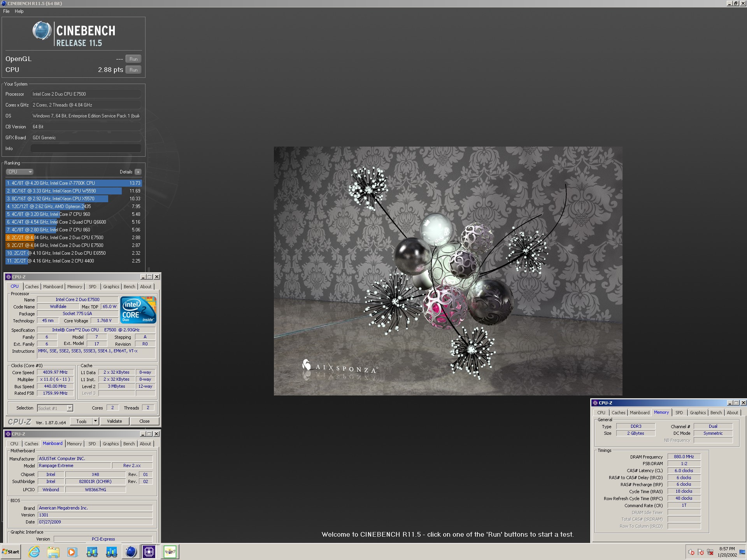Viewport: 747px width, 560px height.
Task: Click the Intel Core 2 Duo logo badge
Action: (x=138, y=310)
